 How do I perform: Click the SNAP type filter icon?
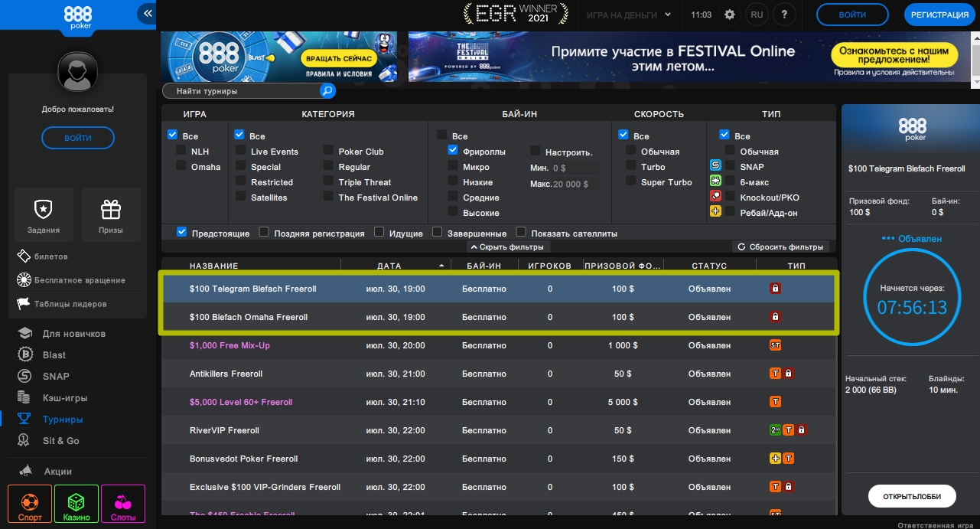click(x=716, y=165)
